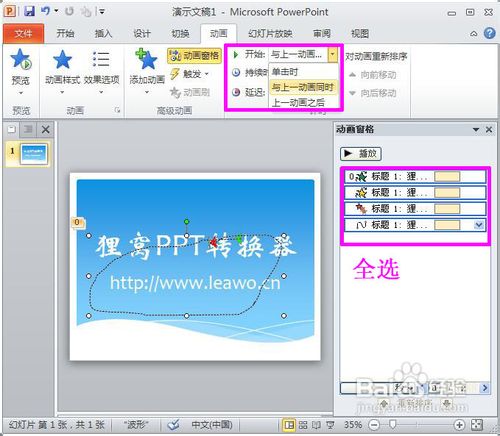The height and width of the screenshot is (436, 500).
Task: Open animation pane options dropdown arrow
Action: click(476, 130)
